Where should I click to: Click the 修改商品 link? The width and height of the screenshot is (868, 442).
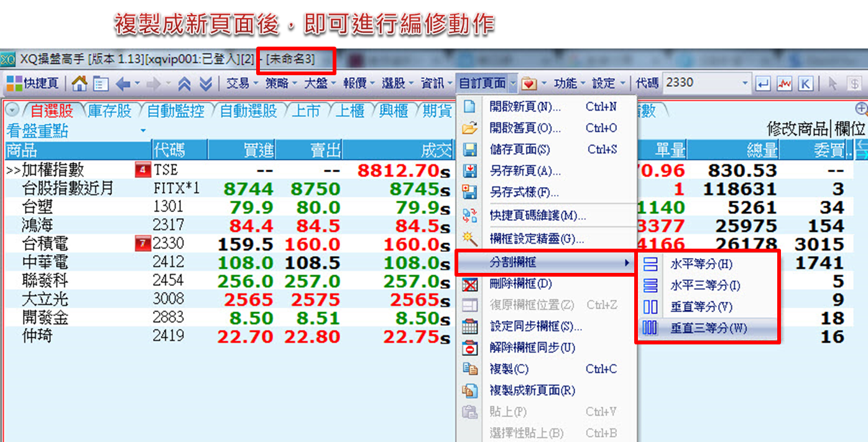[x=798, y=129]
